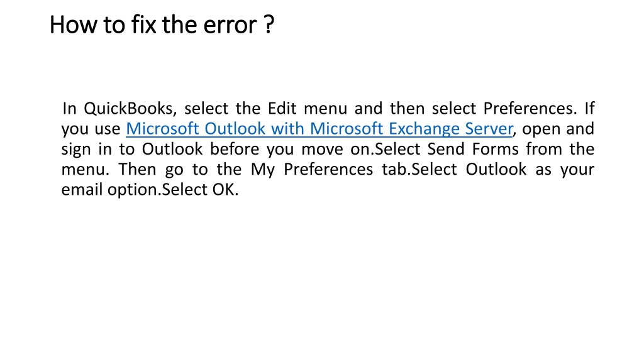Click the question mark in the heading

[269, 25]
